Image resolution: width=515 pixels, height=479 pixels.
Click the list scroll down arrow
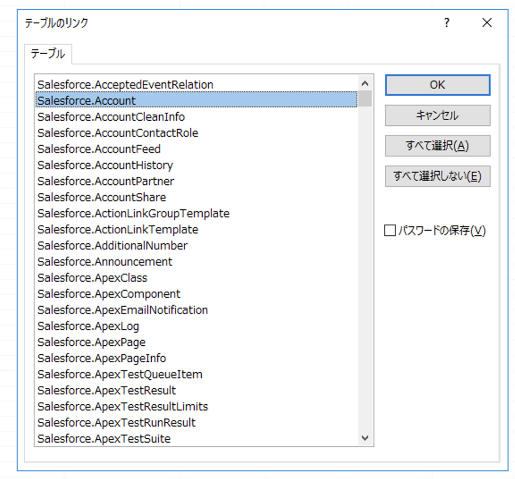[365, 438]
